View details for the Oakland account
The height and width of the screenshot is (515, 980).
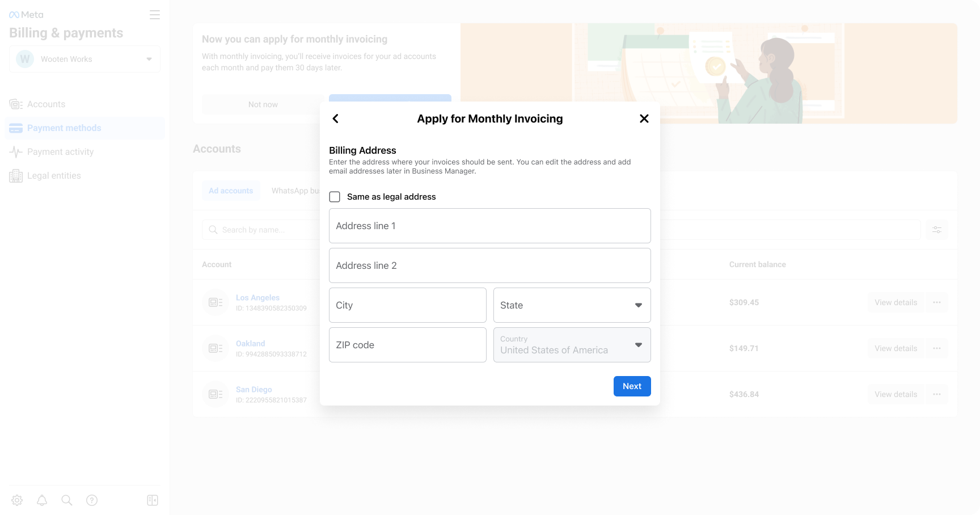click(896, 348)
